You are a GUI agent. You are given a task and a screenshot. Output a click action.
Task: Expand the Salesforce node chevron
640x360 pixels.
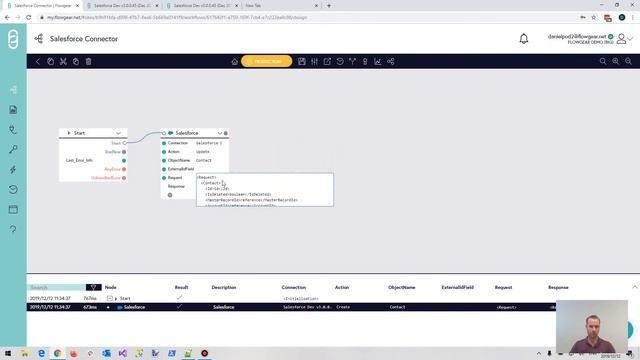click(220, 133)
